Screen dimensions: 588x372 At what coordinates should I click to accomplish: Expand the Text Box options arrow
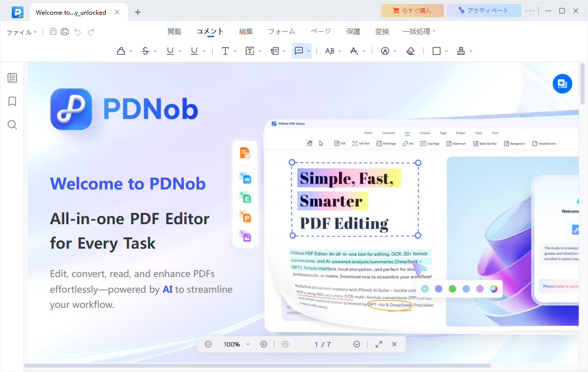click(260, 51)
